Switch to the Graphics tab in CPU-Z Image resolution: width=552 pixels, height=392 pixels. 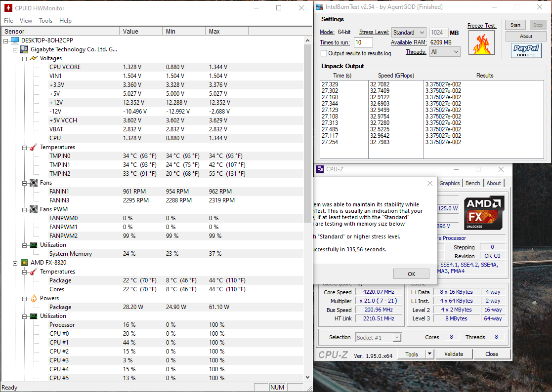pyautogui.click(x=449, y=183)
